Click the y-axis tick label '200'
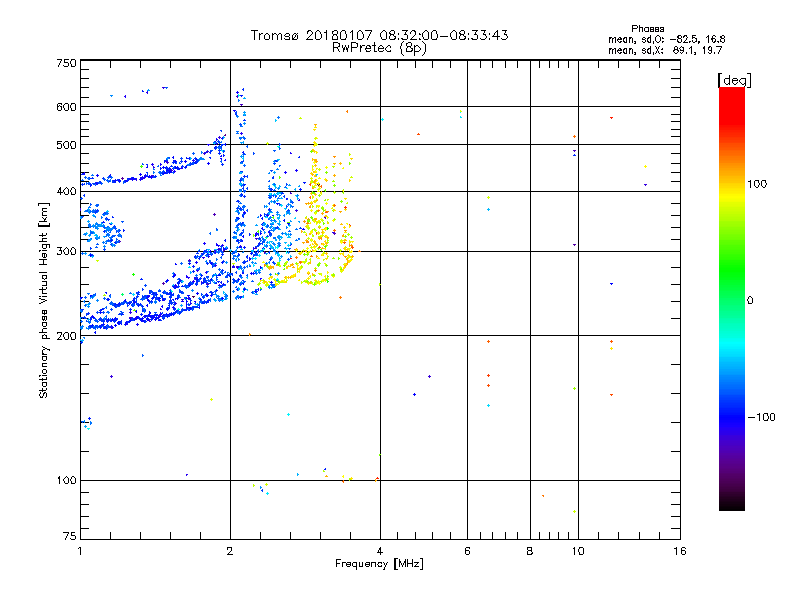 point(66,336)
